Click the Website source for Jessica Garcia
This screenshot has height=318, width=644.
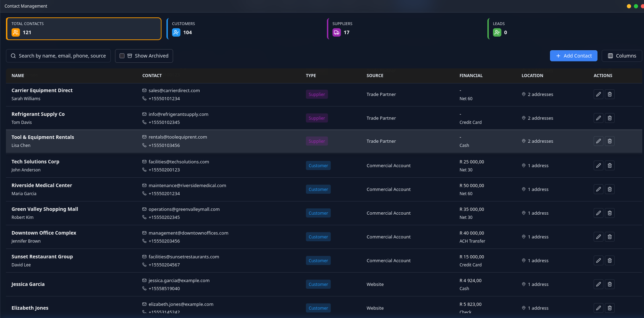pos(375,284)
